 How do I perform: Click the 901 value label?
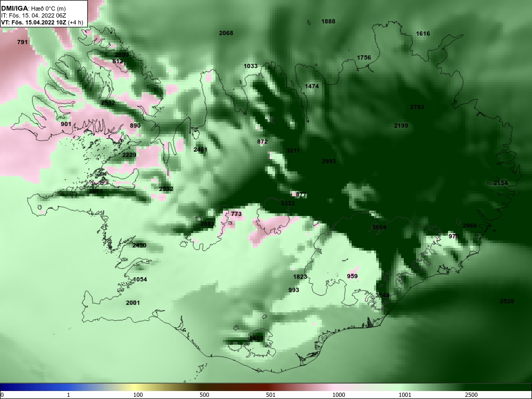pyautogui.click(x=66, y=124)
